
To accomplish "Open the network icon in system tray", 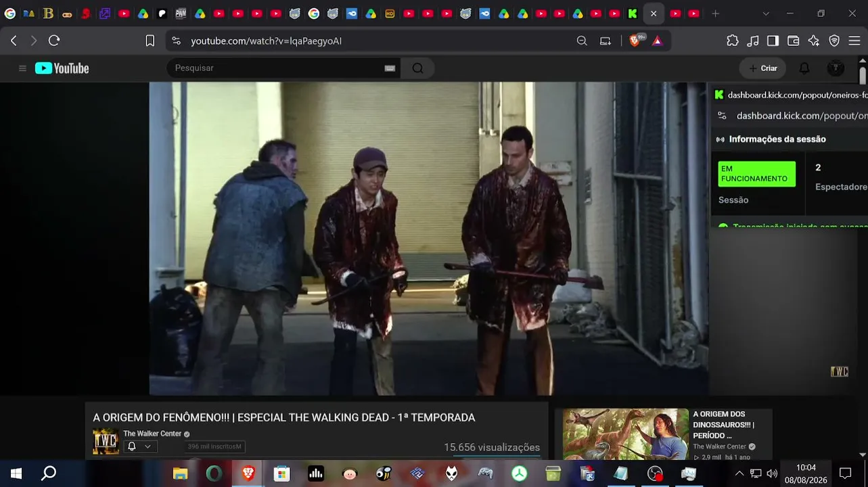I will click(x=756, y=473).
